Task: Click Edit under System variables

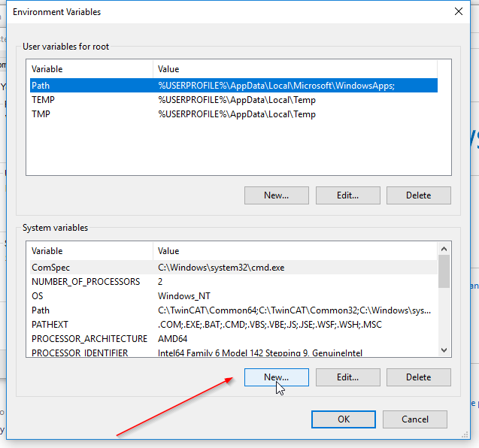Action: click(x=348, y=377)
